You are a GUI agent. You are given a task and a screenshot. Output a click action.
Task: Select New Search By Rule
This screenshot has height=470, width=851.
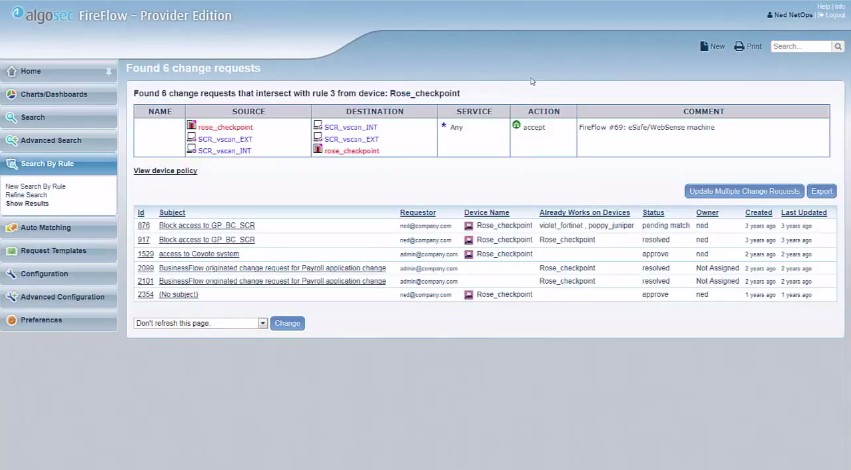point(35,186)
